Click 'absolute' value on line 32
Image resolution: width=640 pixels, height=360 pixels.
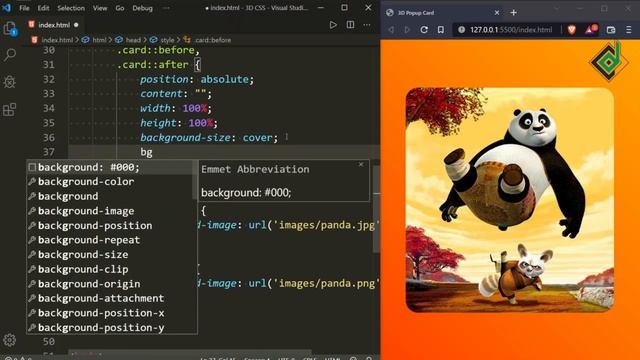pos(224,79)
